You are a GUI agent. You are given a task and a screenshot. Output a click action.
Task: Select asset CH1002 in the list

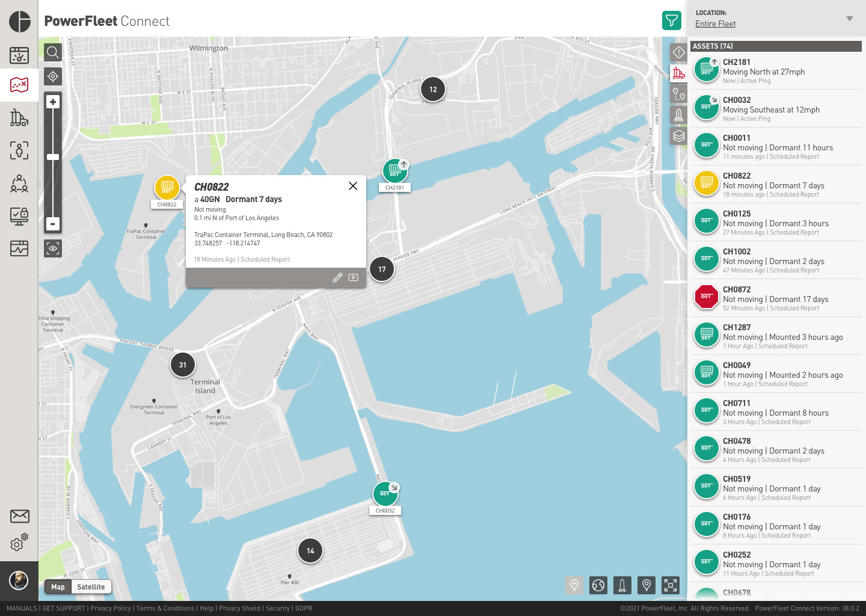[776, 260]
